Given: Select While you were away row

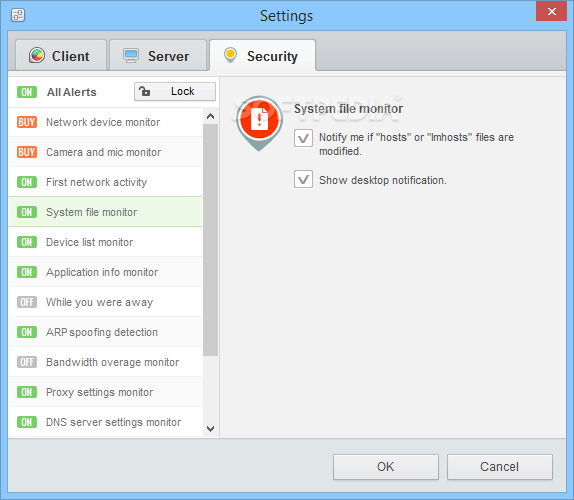Looking at the screenshot, I should (105, 302).
